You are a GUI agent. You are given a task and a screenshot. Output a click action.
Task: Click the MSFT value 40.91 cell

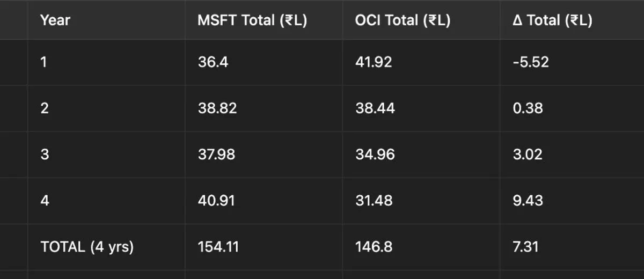pyautogui.click(x=216, y=201)
